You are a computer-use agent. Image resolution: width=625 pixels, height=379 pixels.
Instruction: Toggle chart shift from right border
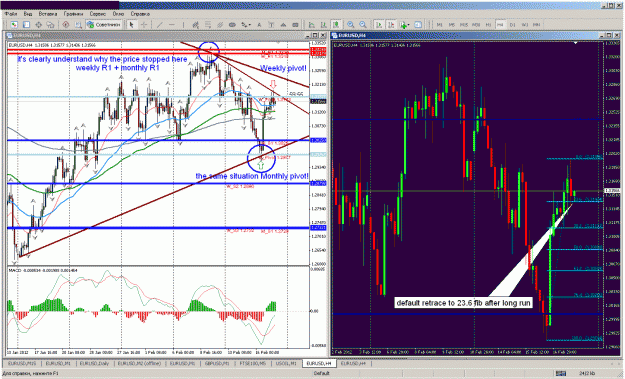(391, 25)
